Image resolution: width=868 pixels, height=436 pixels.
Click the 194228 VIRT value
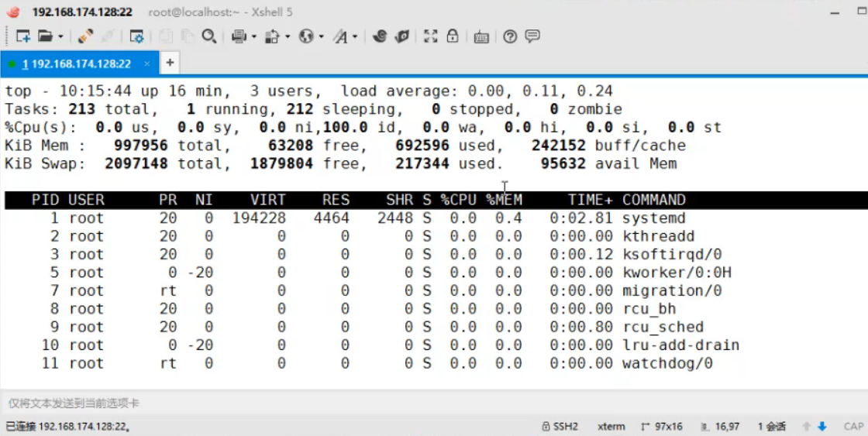point(259,218)
